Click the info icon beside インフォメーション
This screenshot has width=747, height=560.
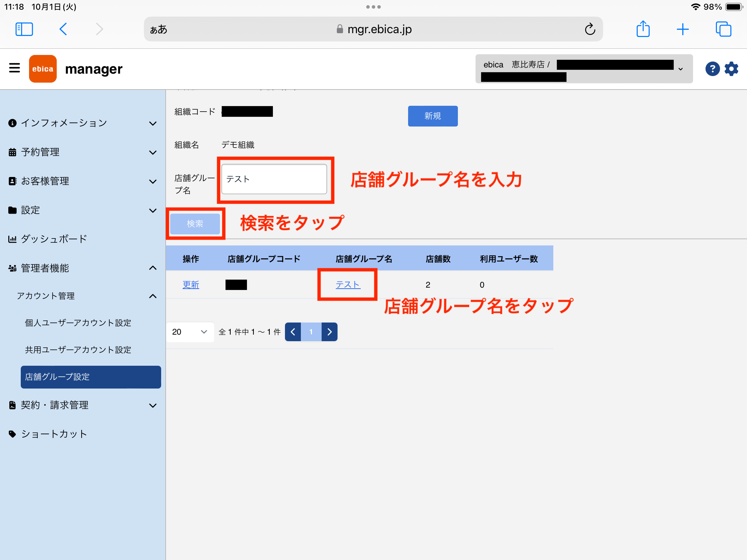(12, 123)
